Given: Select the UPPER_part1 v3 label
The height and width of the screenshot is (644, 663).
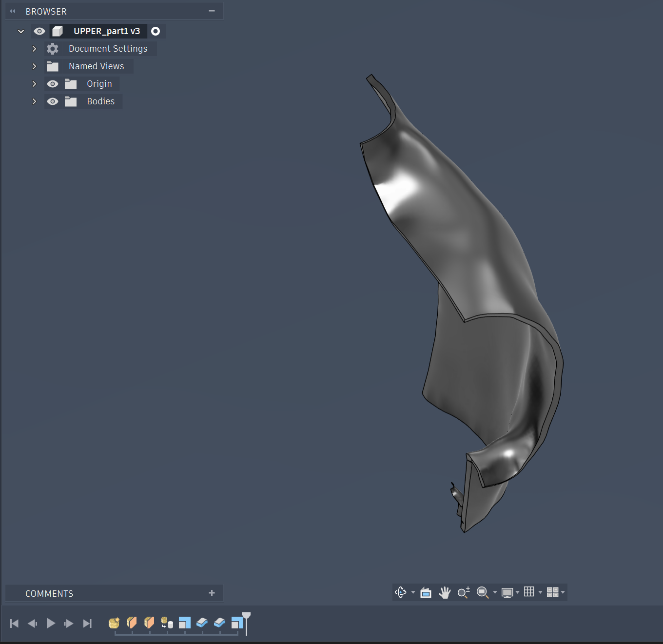Looking at the screenshot, I should click(107, 31).
